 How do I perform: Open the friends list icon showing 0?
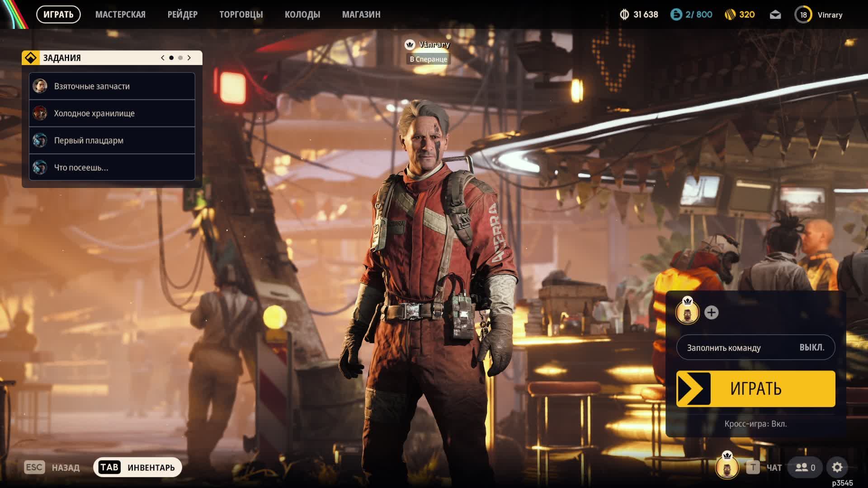pyautogui.click(x=805, y=467)
